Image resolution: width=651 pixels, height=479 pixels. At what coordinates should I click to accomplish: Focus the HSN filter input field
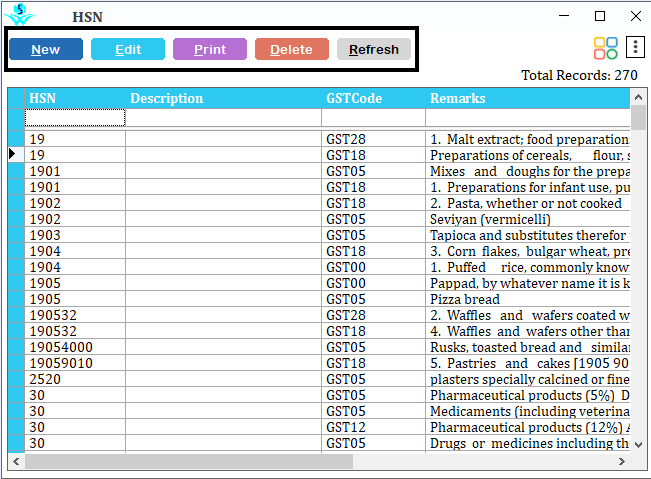(76, 118)
